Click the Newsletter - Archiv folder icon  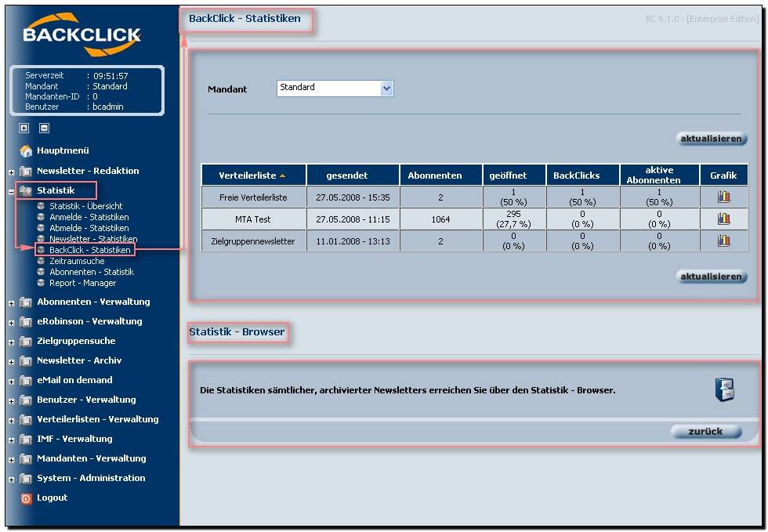(25, 360)
